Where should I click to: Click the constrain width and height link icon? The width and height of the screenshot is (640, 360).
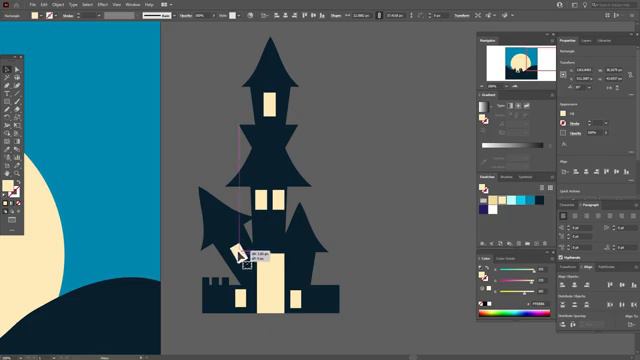click(x=631, y=75)
